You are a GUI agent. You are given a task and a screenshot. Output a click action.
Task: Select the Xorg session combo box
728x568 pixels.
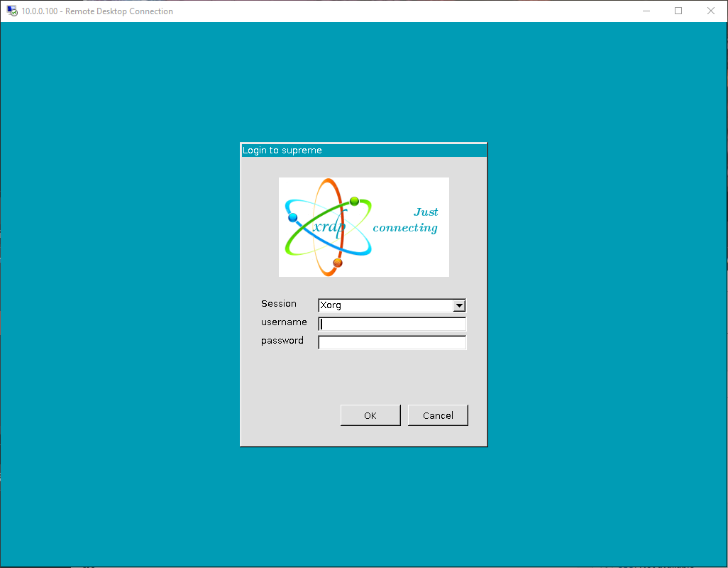392,305
